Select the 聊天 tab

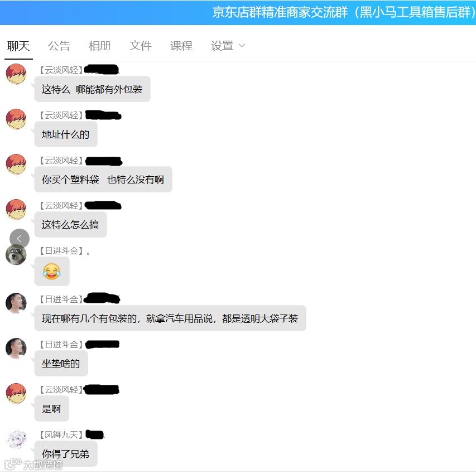click(x=18, y=46)
